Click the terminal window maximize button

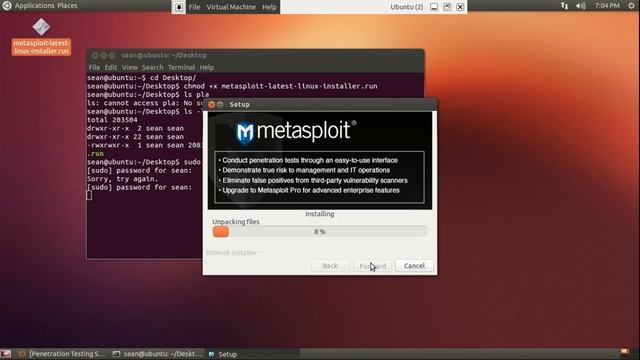(112, 55)
